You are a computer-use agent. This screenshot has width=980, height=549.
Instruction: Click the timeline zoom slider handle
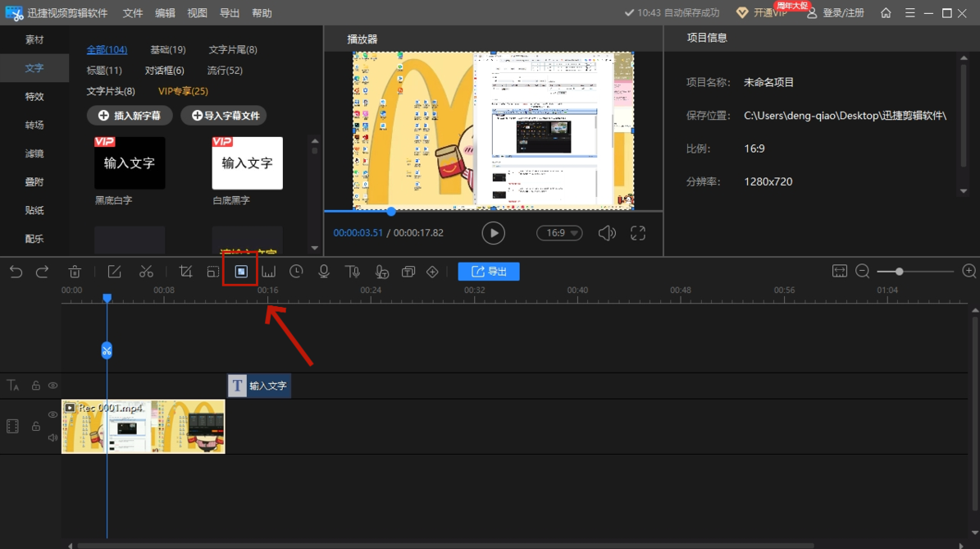point(899,272)
